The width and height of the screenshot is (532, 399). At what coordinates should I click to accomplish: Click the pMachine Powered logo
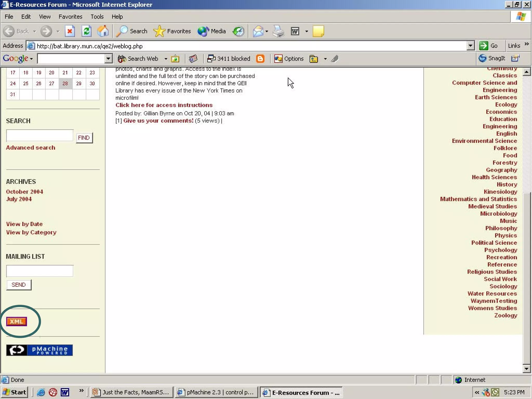click(x=39, y=350)
